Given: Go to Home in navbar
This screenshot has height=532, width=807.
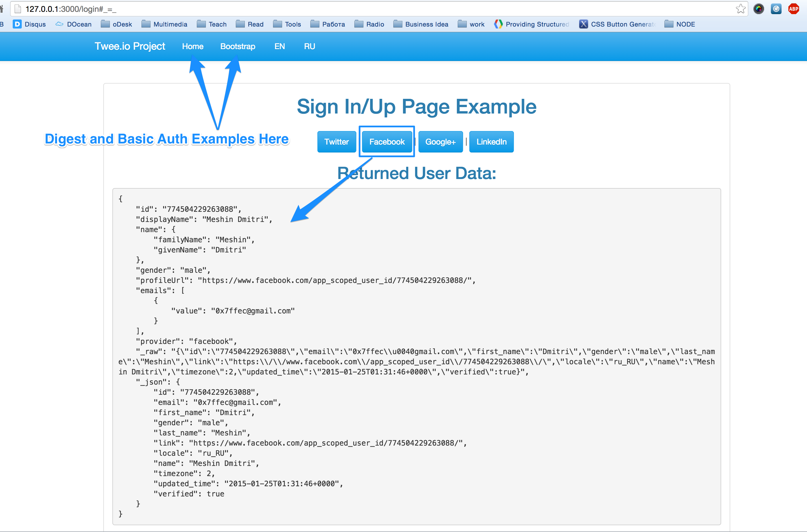Looking at the screenshot, I should tap(193, 47).
